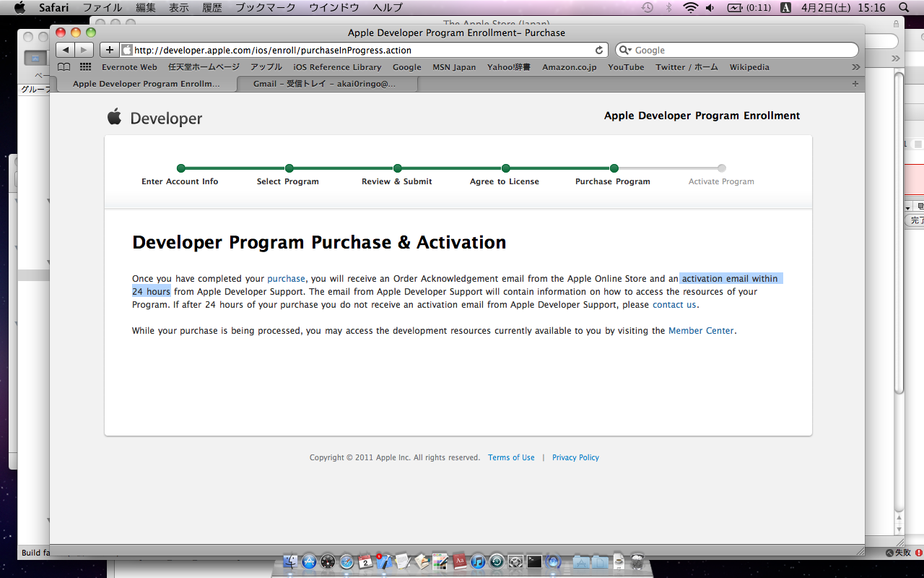Click the Google search field
Image resolution: width=924 pixels, height=578 pixels.
(x=737, y=51)
